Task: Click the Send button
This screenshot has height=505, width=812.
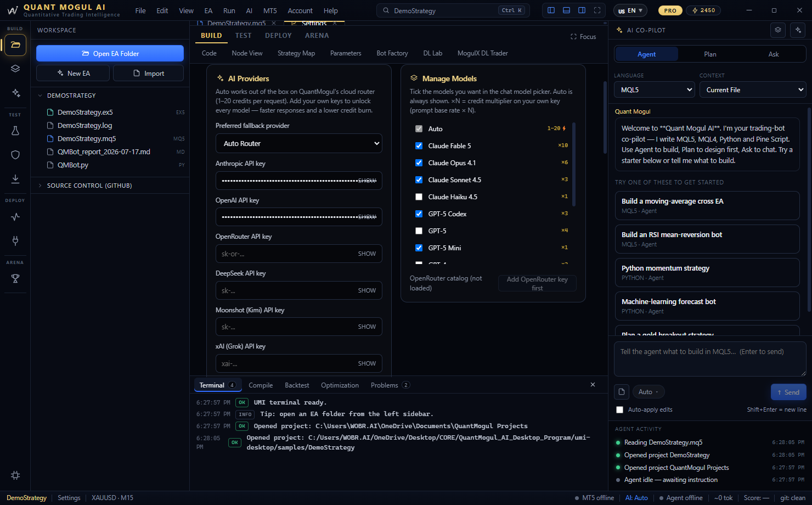Action: pos(788,392)
